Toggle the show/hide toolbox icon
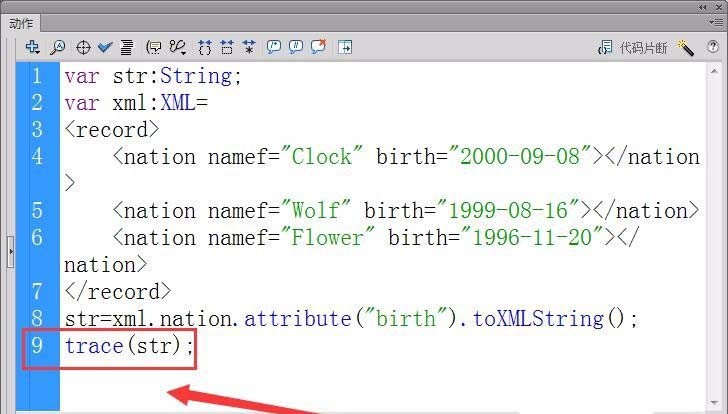 click(x=345, y=47)
